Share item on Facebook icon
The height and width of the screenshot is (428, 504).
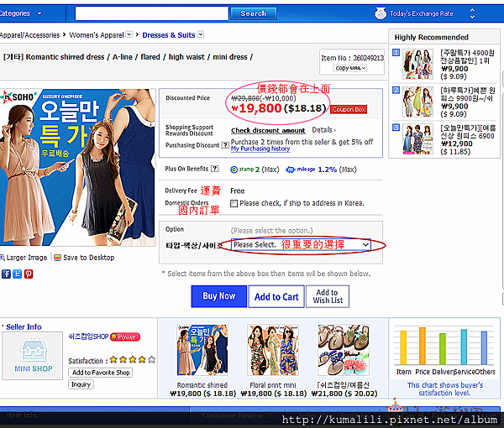[x=6, y=274]
